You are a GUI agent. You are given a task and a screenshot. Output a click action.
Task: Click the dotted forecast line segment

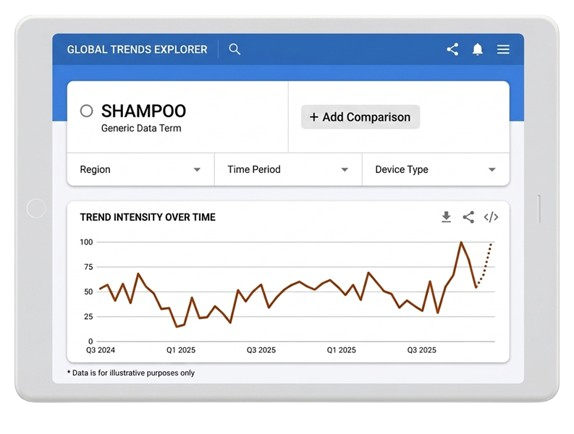(x=485, y=264)
